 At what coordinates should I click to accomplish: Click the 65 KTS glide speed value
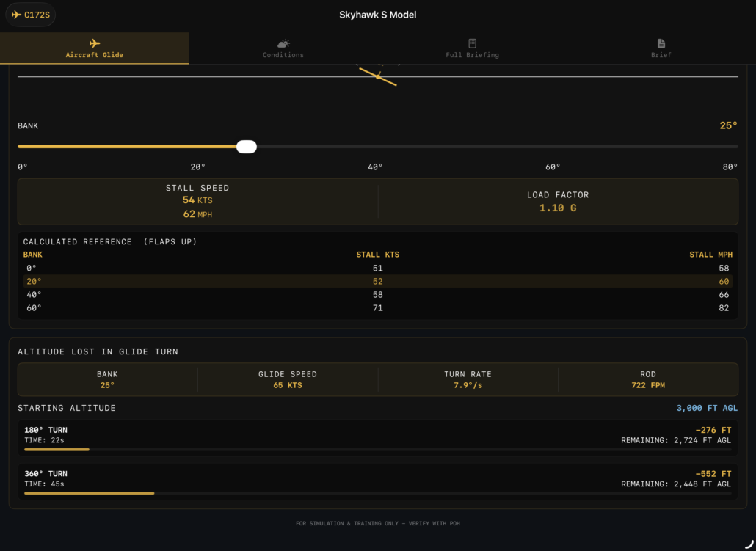(x=288, y=385)
